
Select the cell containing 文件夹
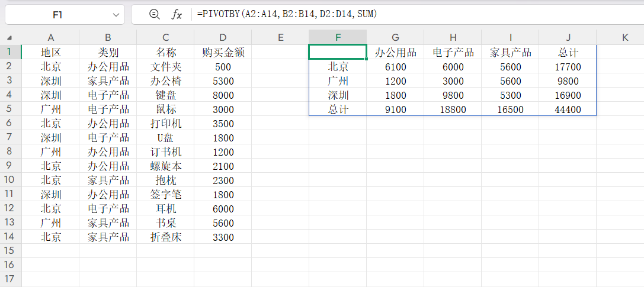[166, 67]
